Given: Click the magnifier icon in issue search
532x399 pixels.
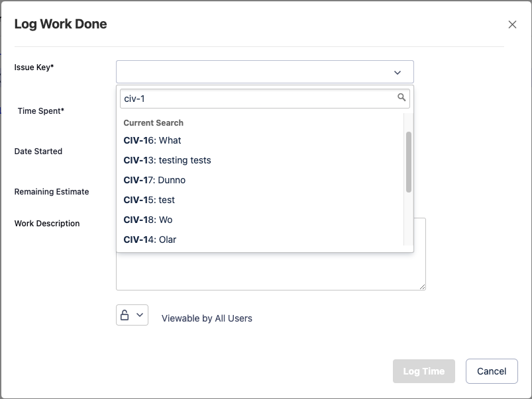Looking at the screenshot, I should pyautogui.click(x=401, y=98).
